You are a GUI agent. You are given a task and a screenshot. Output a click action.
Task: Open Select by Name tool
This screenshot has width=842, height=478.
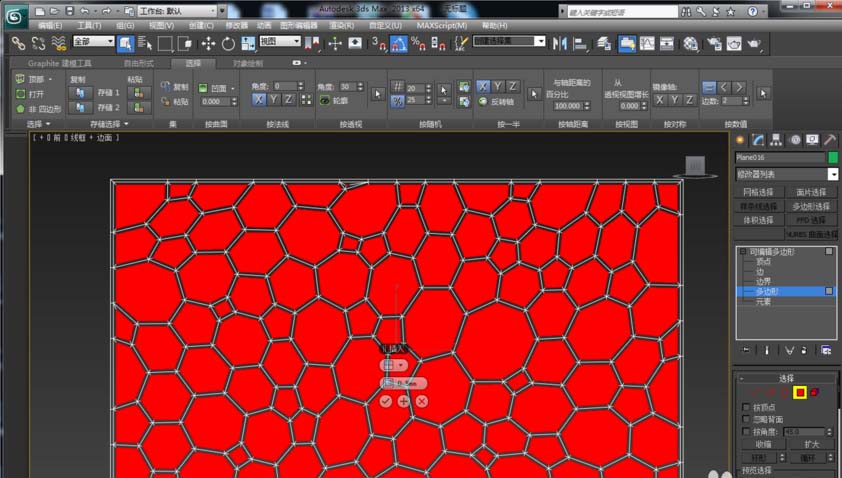(145, 44)
